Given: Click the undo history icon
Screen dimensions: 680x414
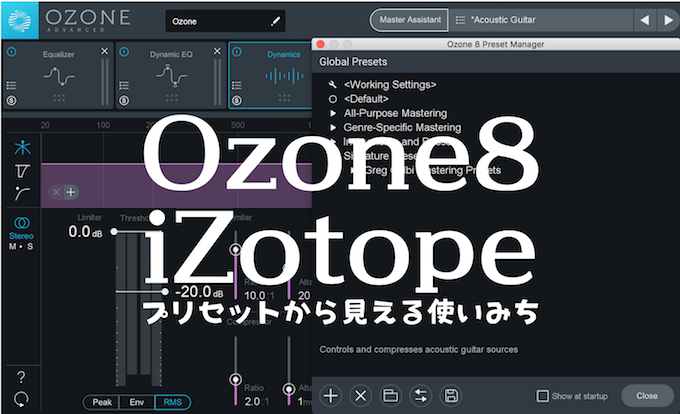Looking at the screenshot, I should coord(21,399).
